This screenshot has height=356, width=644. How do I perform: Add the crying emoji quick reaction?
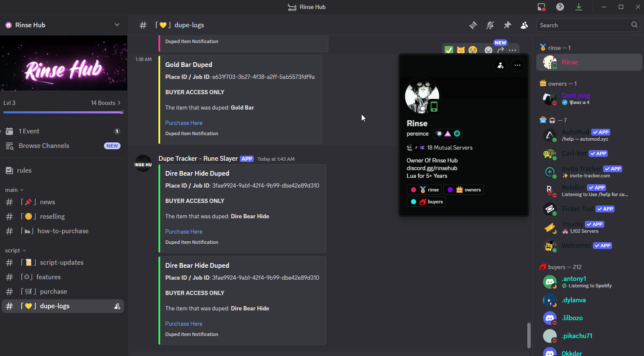pyautogui.click(x=473, y=50)
